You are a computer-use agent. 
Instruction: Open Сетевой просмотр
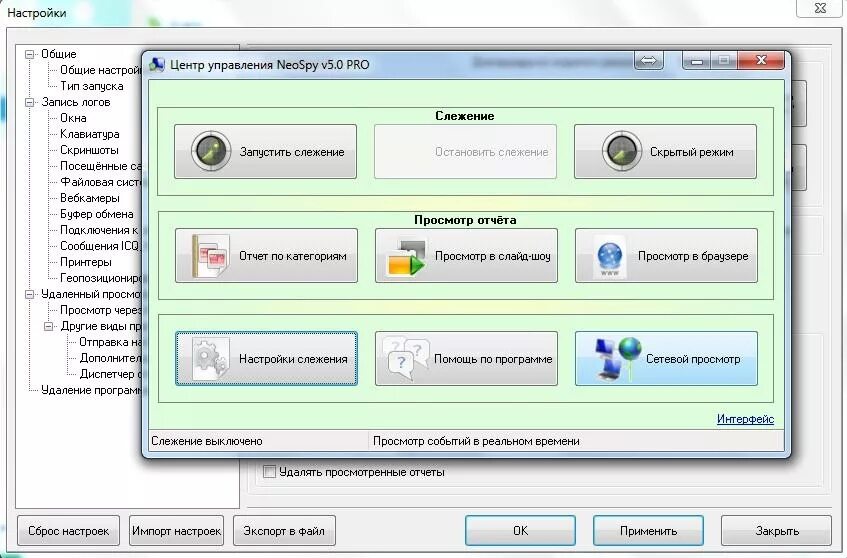(x=666, y=359)
